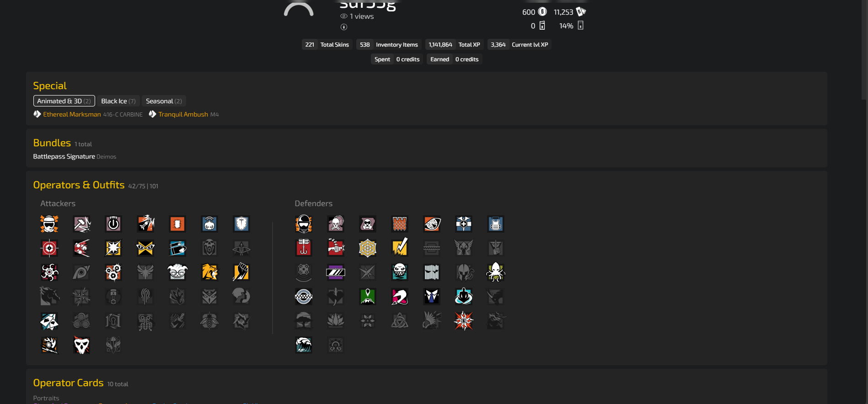This screenshot has height=404, width=868.
Task: Select the Smoke skull operator icon
Action: [336, 224]
